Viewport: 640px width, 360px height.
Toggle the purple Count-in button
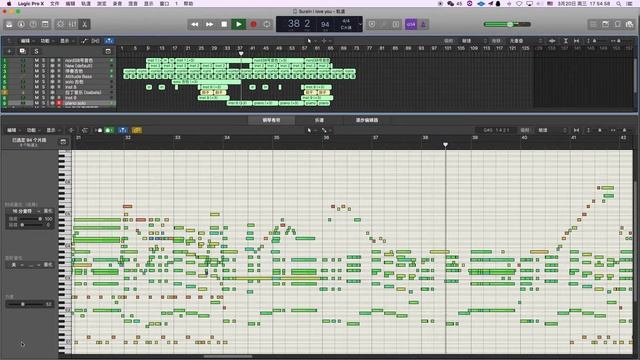click(x=411, y=24)
